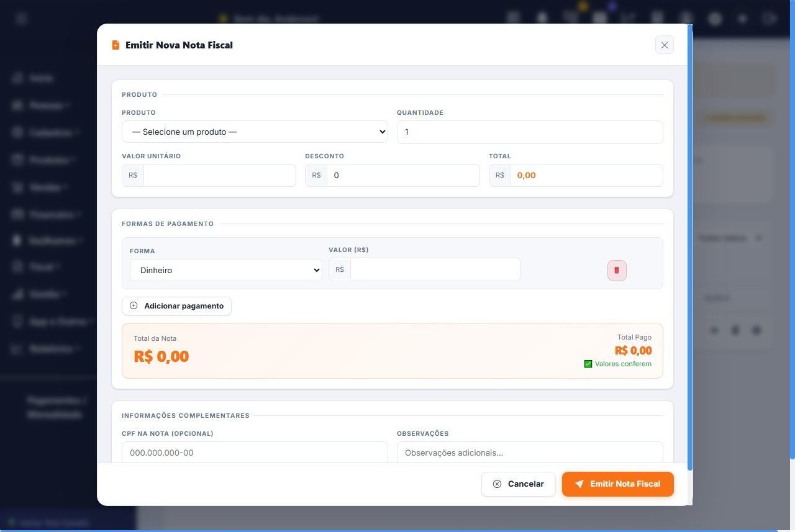
Task: Select the Desconto input field
Action: [x=402, y=176]
